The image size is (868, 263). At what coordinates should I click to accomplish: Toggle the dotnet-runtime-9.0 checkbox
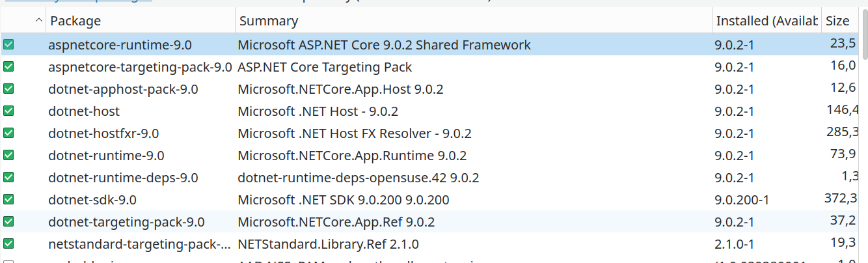tap(8, 156)
